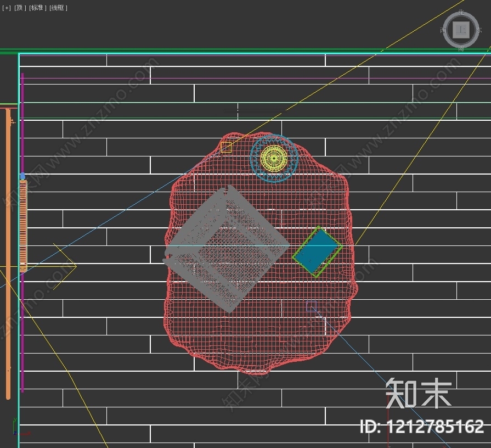Open the [+] viewport general menu

[x=7, y=9]
